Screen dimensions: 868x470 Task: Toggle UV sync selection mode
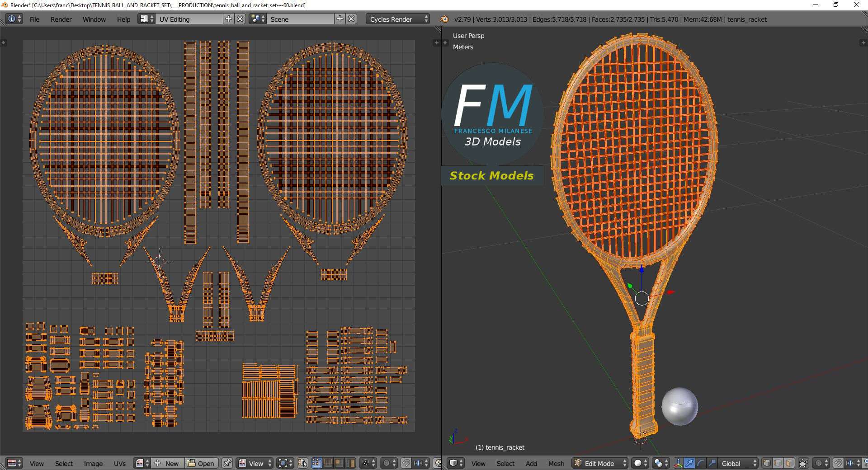click(302, 463)
